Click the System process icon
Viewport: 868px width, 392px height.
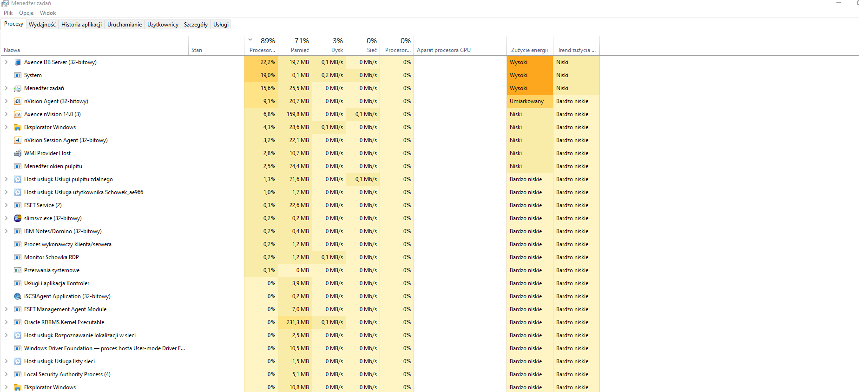point(18,75)
